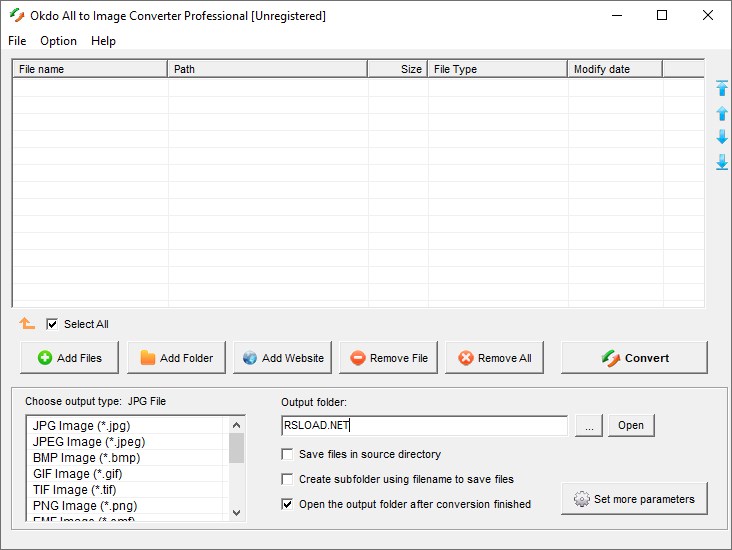Viewport: 732px width, 550px height.
Task: Enable Save files in source directory
Action: pos(287,454)
